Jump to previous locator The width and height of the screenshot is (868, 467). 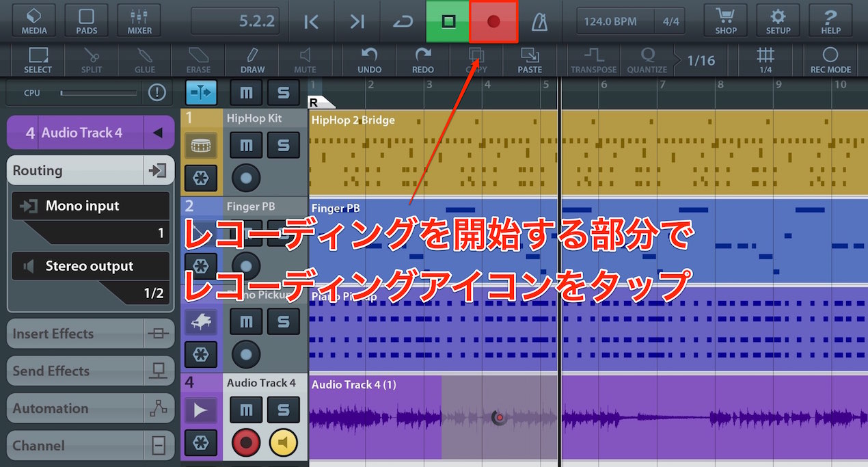311,22
